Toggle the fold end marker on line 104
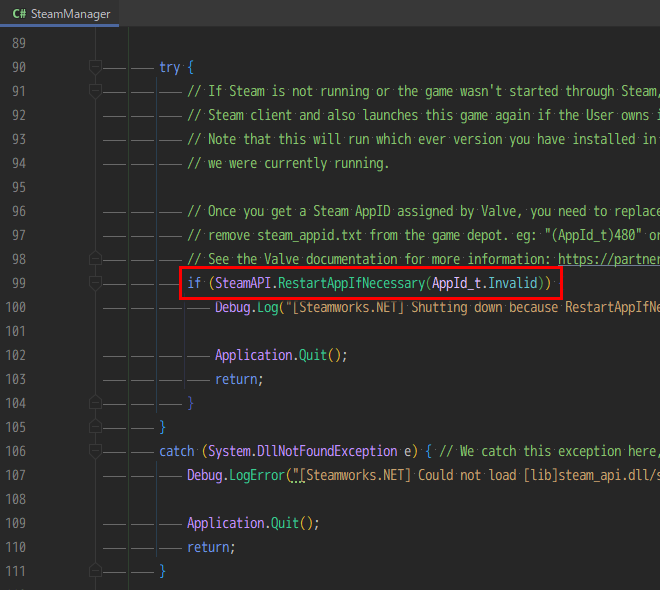The width and height of the screenshot is (660, 590). pos(96,403)
